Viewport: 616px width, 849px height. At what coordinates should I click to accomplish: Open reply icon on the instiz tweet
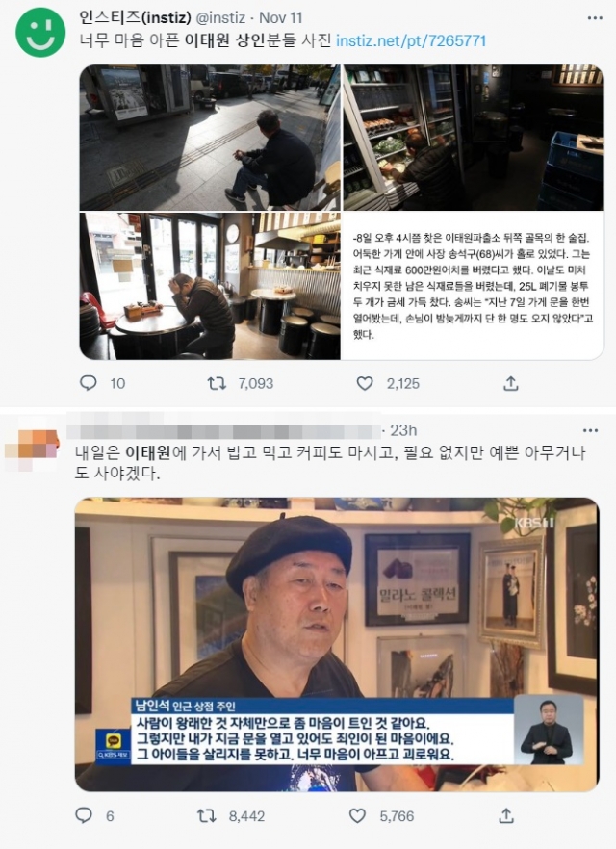89,383
